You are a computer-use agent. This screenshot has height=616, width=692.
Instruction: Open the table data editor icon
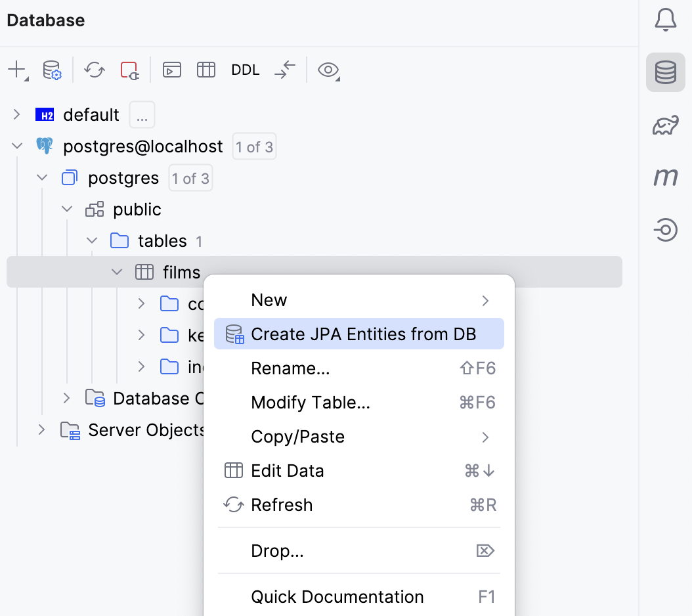click(x=205, y=70)
